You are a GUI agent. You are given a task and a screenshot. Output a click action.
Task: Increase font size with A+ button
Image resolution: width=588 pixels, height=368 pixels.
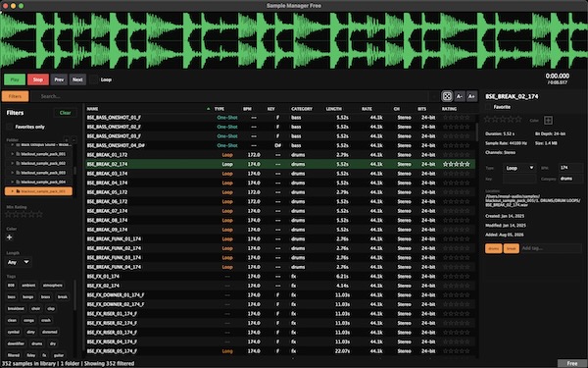[471, 96]
